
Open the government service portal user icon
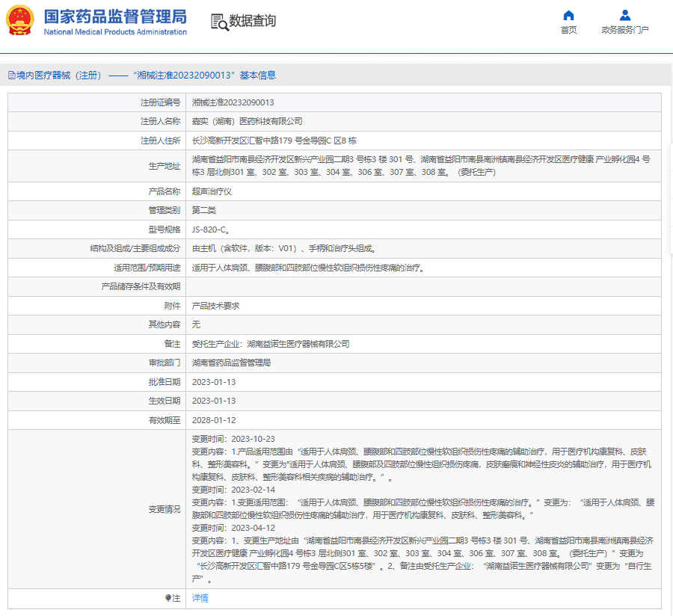pyautogui.click(x=625, y=16)
